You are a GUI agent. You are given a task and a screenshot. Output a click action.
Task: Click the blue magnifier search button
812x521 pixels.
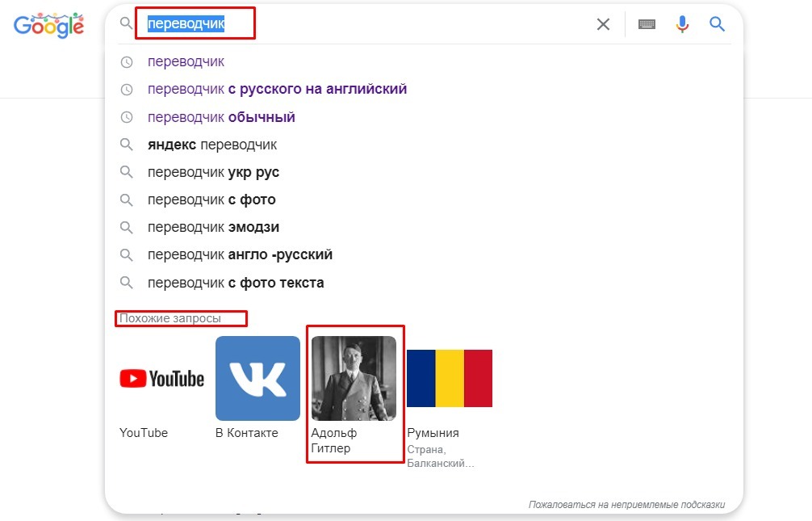coord(717,24)
